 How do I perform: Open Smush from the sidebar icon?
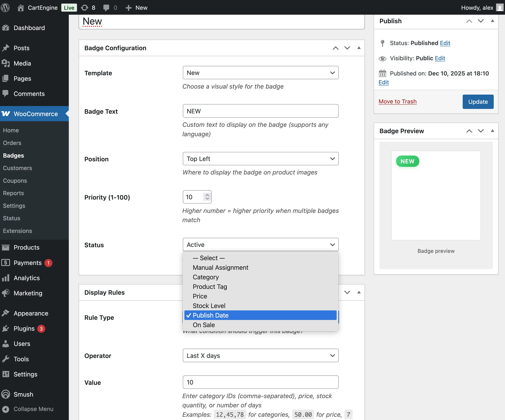(x=6, y=394)
